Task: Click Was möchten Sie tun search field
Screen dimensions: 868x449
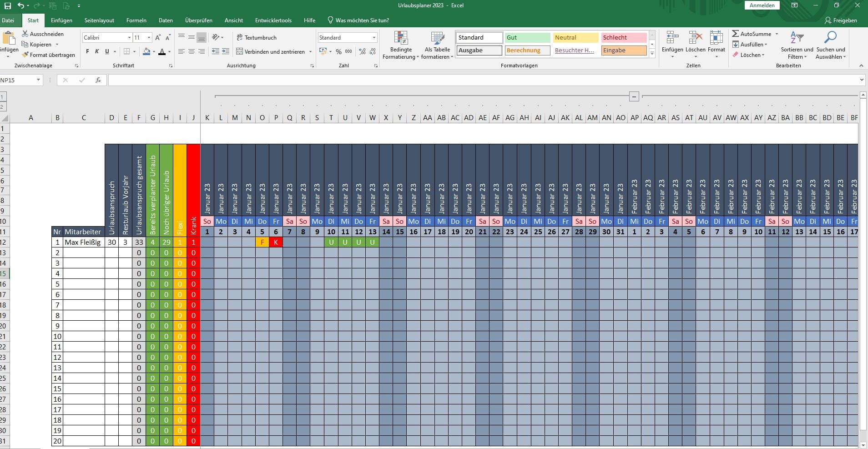Action: (358, 20)
